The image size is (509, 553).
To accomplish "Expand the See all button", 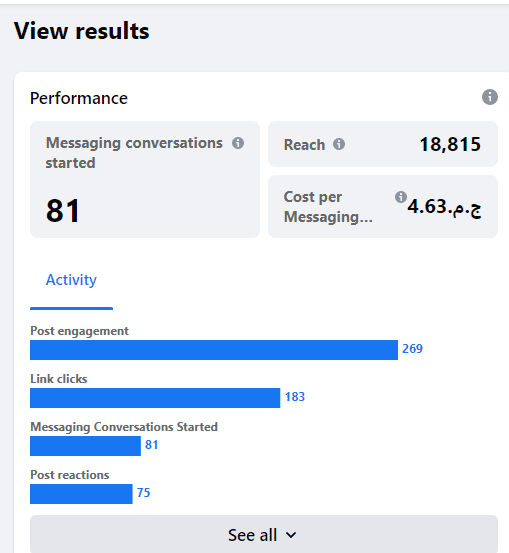I will pyautogui.click(x=264, y=534).
